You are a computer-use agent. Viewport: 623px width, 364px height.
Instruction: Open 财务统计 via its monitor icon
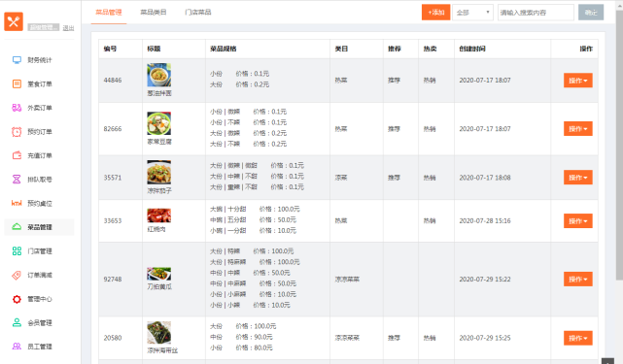17,60
